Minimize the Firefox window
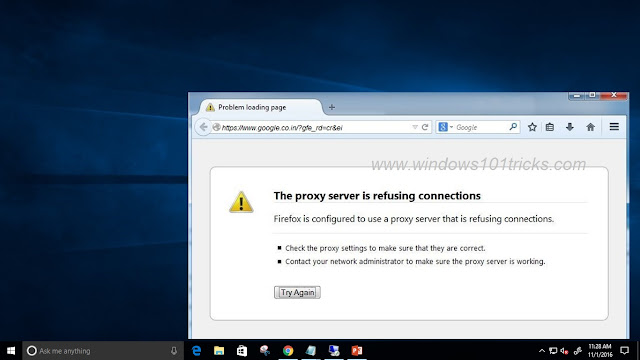 tap(576, 96)
